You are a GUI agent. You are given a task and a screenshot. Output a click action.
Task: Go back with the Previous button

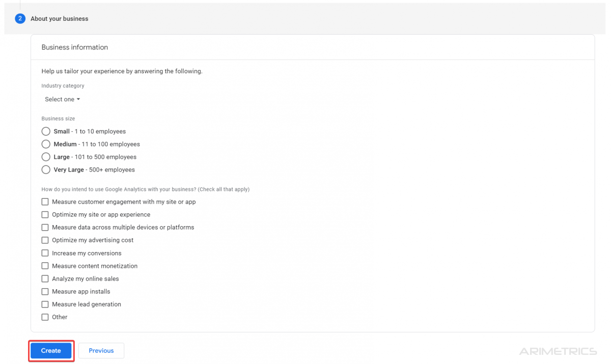pyautogui.click(x=101, y=351)
